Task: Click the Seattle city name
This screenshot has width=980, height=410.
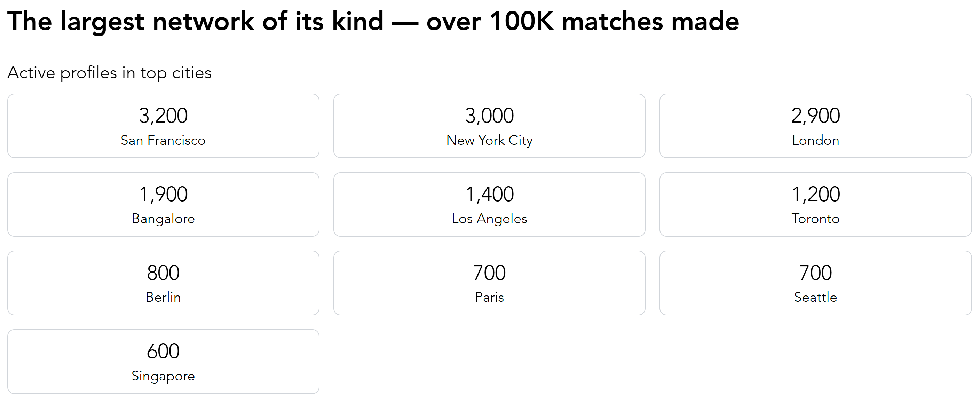Action: click(815, 297)
